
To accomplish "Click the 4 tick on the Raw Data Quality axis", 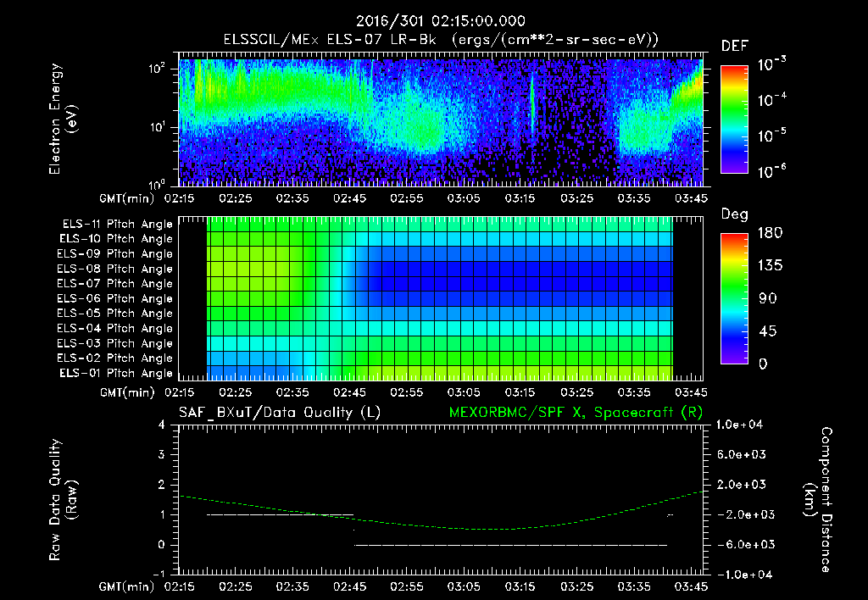I will 162,425.
